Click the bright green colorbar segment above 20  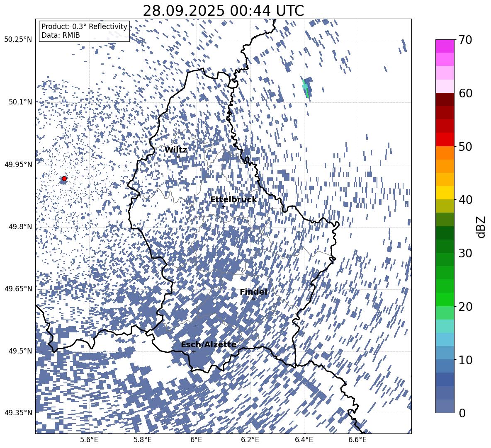[445, 299]
